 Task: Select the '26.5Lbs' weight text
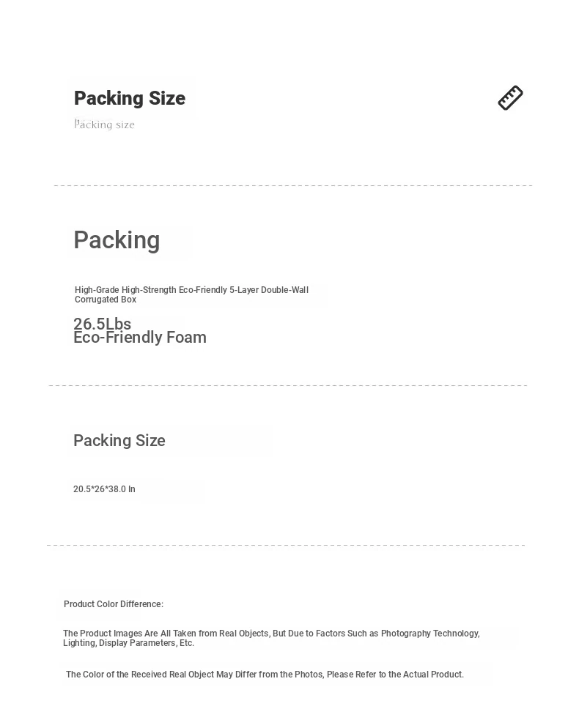pyautogui.click(x=102, y=323)
